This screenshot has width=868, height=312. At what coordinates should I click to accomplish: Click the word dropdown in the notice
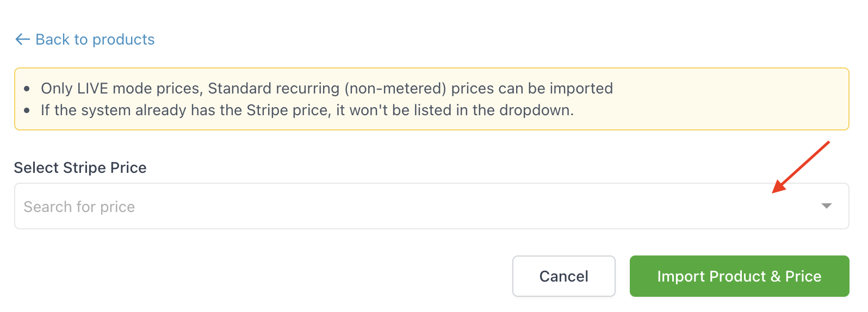535,110
